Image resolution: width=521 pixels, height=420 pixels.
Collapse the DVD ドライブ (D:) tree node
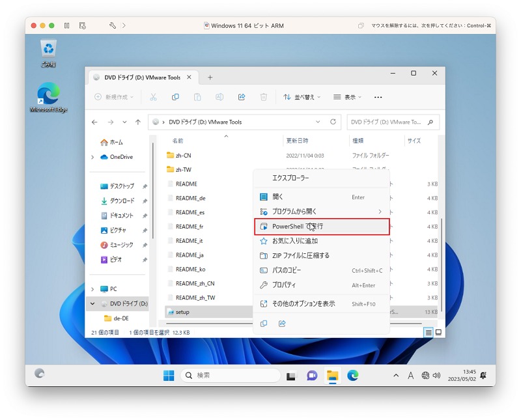pyautogui.click(x=92, y=303)
